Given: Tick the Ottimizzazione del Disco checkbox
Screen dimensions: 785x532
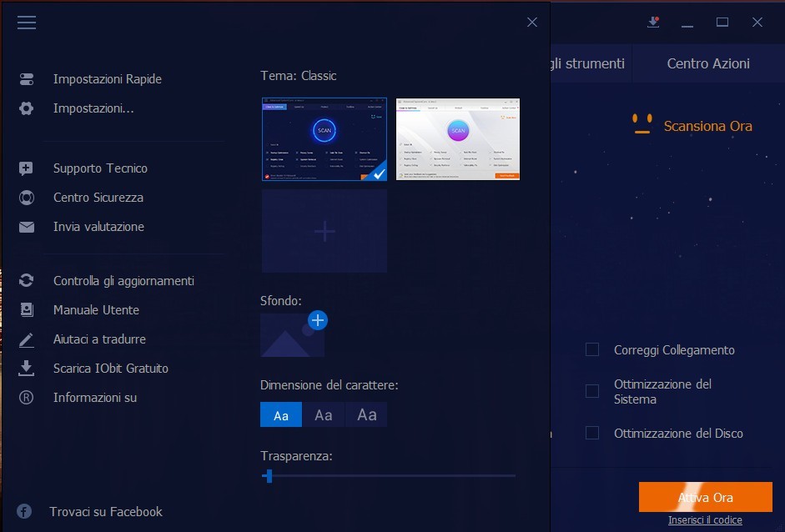Looking at the screenshot, I should pyautogui.click(x=592, y=433).
